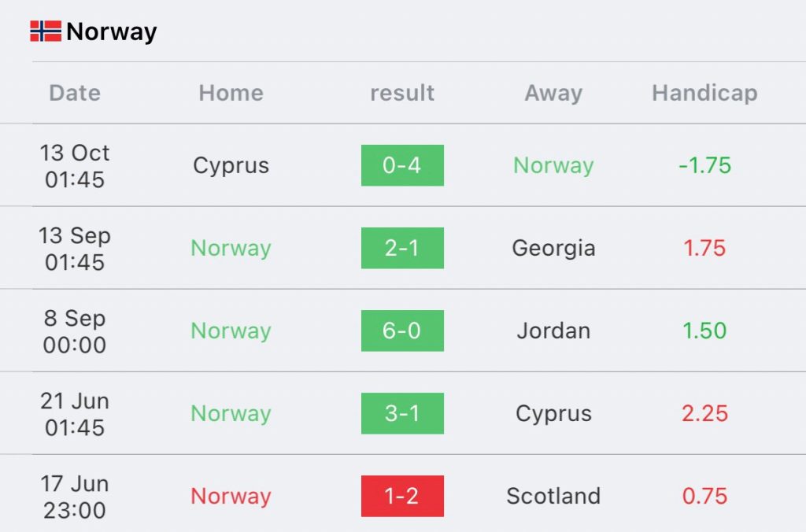Select the Away column header
806x532 pixels.
pos(553,94)
